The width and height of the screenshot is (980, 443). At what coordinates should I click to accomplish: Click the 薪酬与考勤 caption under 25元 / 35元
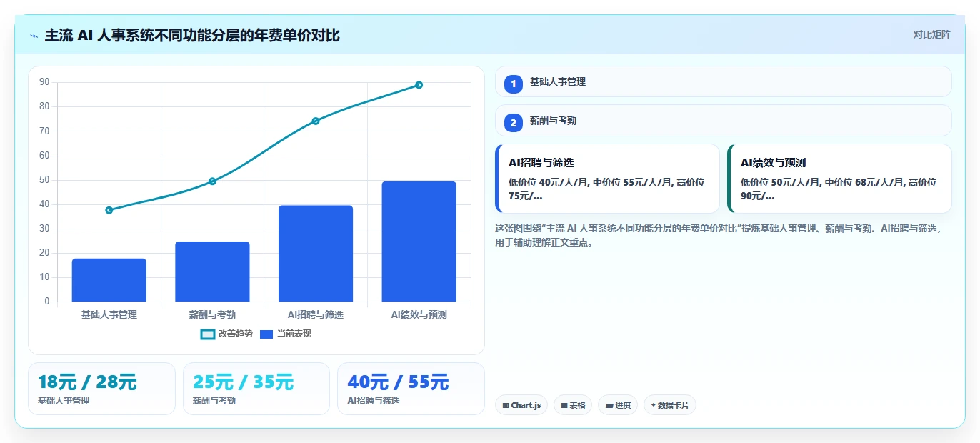point(214,401)
